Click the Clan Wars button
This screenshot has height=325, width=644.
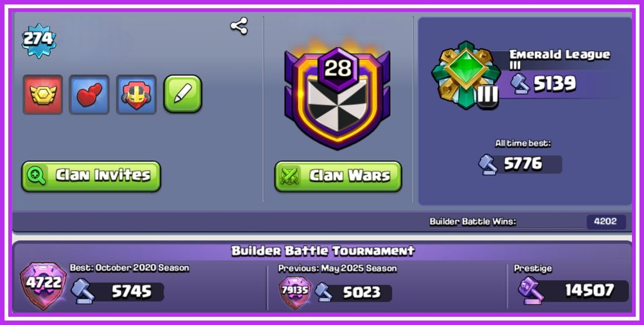tap(338, 176)
